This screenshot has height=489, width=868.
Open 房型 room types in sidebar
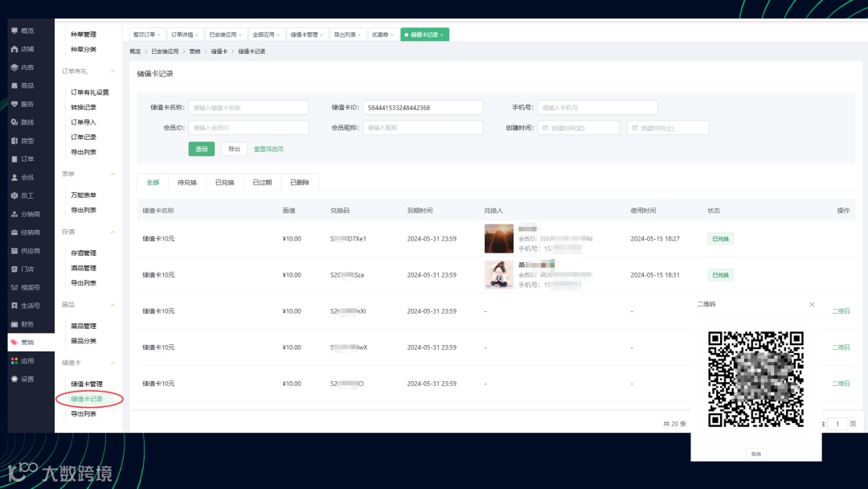23,141
